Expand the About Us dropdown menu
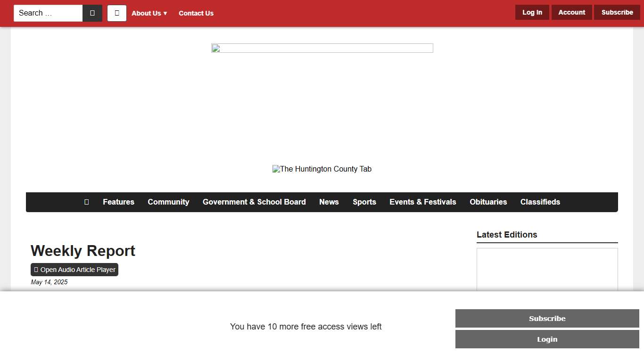 coord(149,13)
